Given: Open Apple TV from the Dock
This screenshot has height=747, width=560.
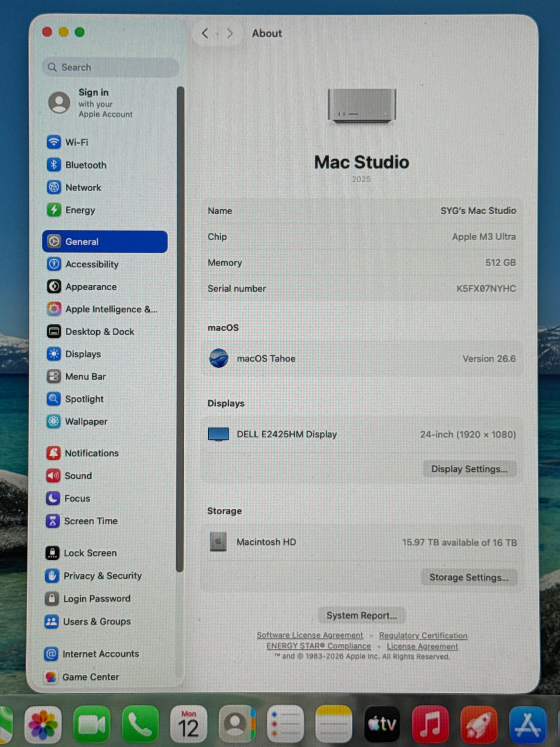Looking at the screenshot, I should (x=382, y=724).
